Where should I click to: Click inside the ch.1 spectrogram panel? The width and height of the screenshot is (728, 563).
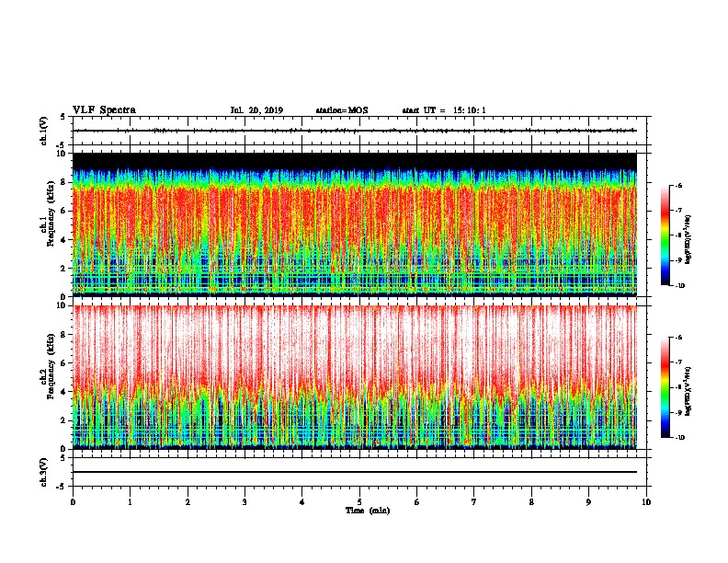tap(355, 224)
